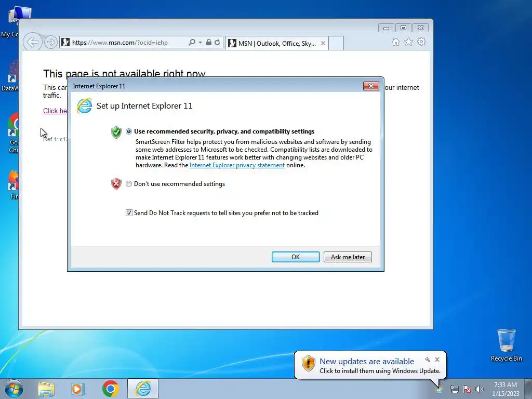Screen dimensions: 532x399
Task: Click the search magnifier in address bar
Action: [192, 43]
